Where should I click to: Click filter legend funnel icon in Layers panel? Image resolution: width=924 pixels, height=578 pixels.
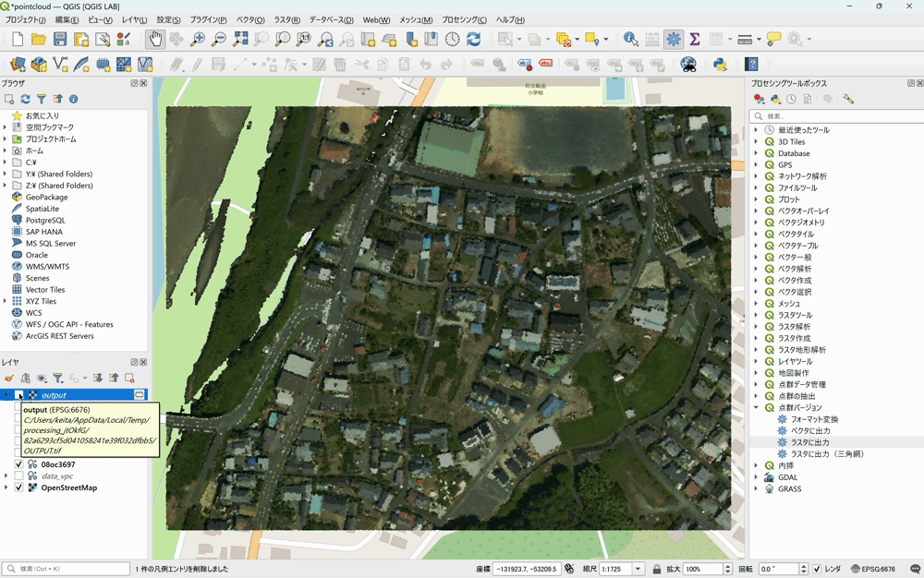tap(57, 378)
